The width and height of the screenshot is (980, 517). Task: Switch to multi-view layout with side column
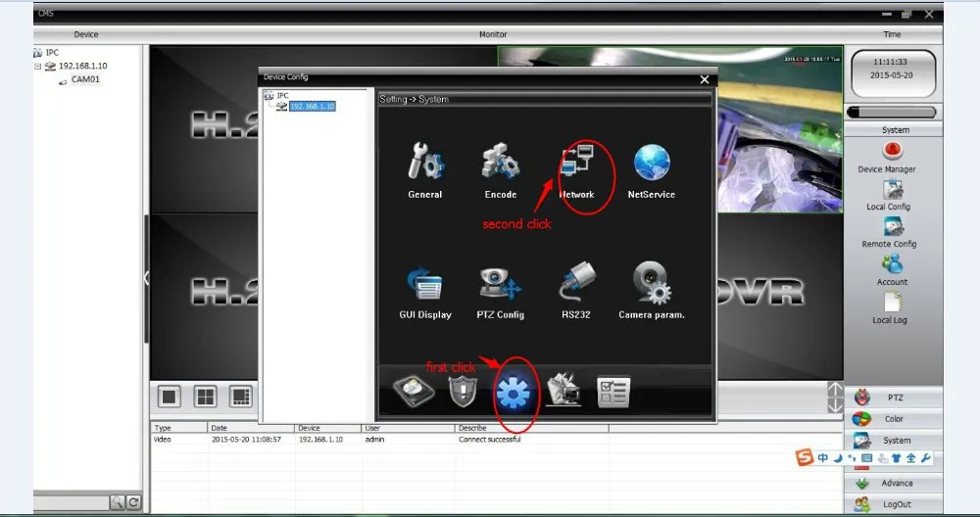point(241,397)
